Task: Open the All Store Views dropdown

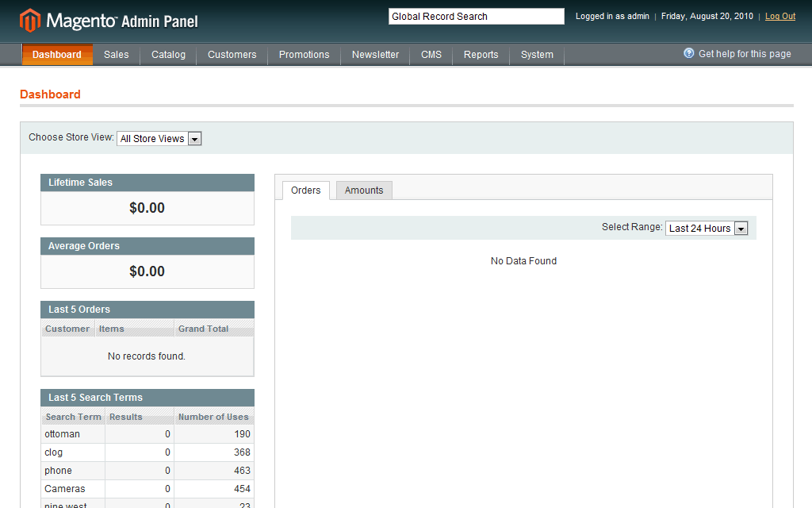Action: click(x=159, y=138)
